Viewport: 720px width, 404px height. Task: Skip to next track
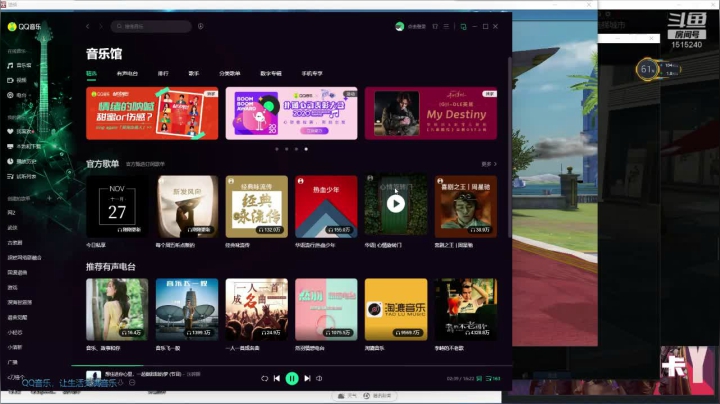[x=307, y=378]
